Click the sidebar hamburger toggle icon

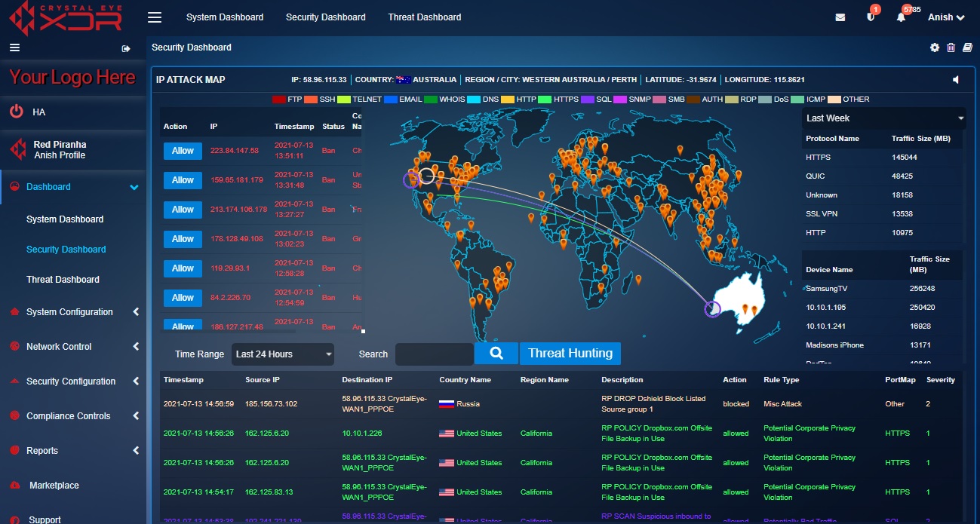[14, 47]
